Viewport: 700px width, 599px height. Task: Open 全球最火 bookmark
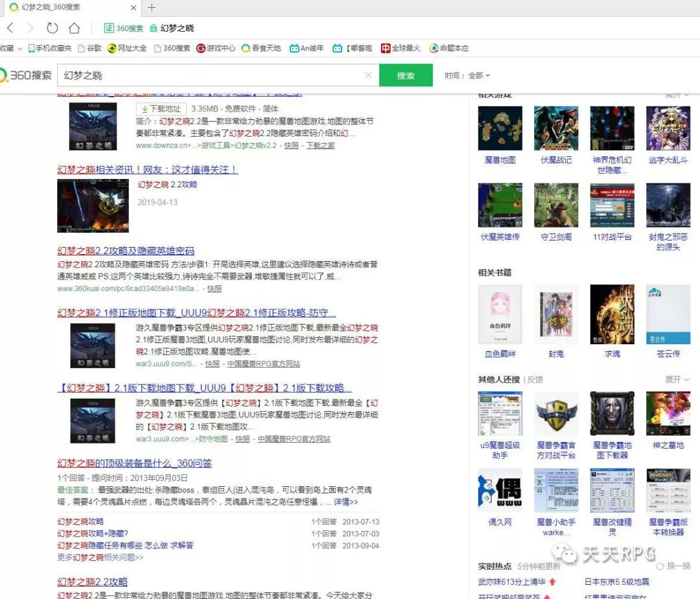401,48
